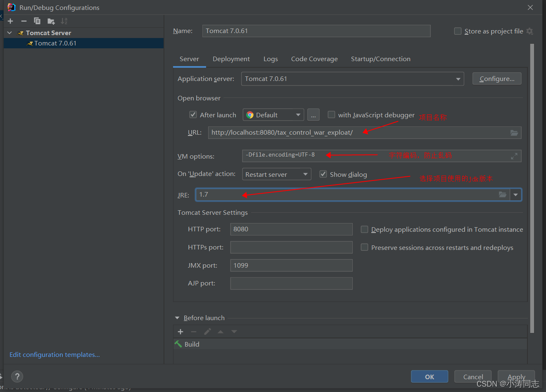Enable Preserve sessions across restarts
The height and width of the screenshot is (392, 546).
pyautogui.click(x=364, y=247)
